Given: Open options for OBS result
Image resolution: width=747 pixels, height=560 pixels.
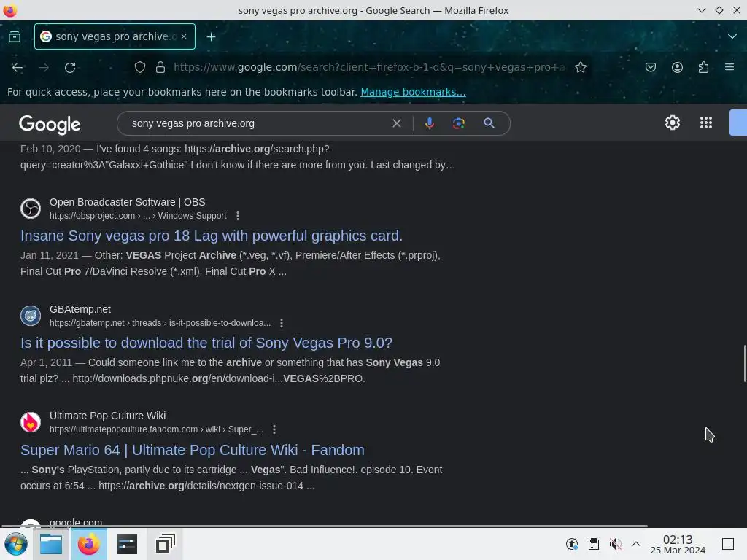Looking at the screenshot, I should coord(238,216).
